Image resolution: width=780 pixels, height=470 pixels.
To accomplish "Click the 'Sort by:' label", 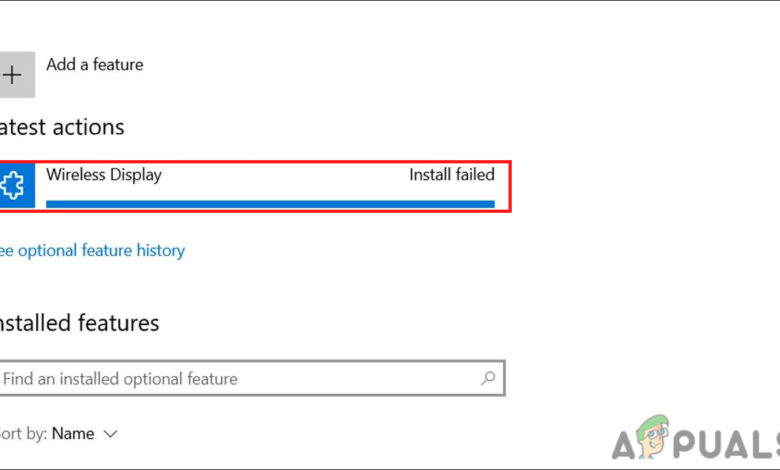I will 22,434.
